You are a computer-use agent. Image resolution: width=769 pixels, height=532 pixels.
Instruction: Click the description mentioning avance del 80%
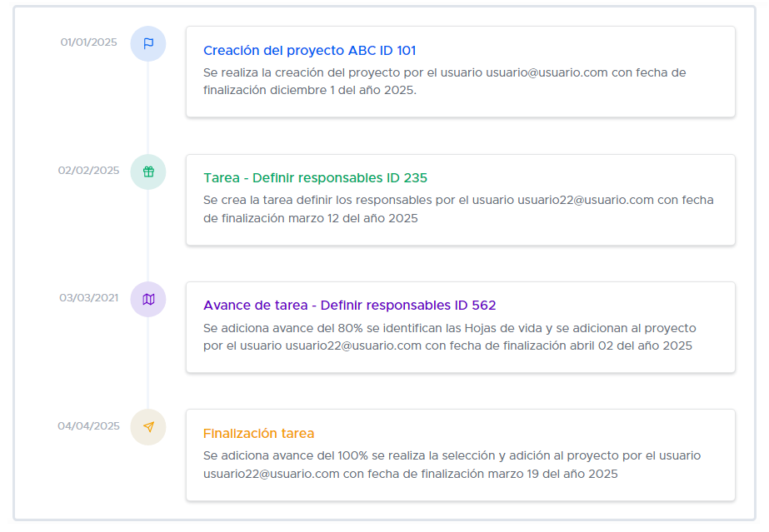pos(449,336)
